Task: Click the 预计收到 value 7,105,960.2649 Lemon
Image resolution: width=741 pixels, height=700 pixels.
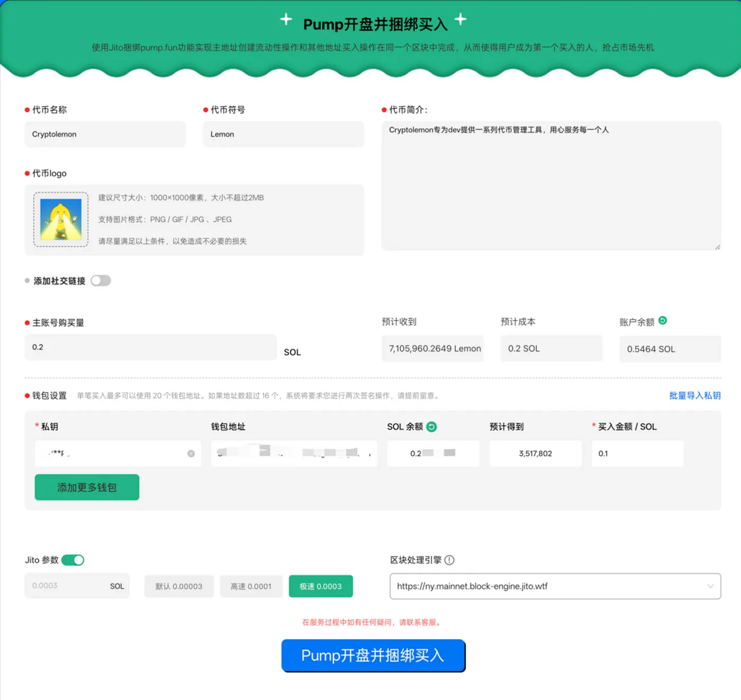Action: [433, 349]
